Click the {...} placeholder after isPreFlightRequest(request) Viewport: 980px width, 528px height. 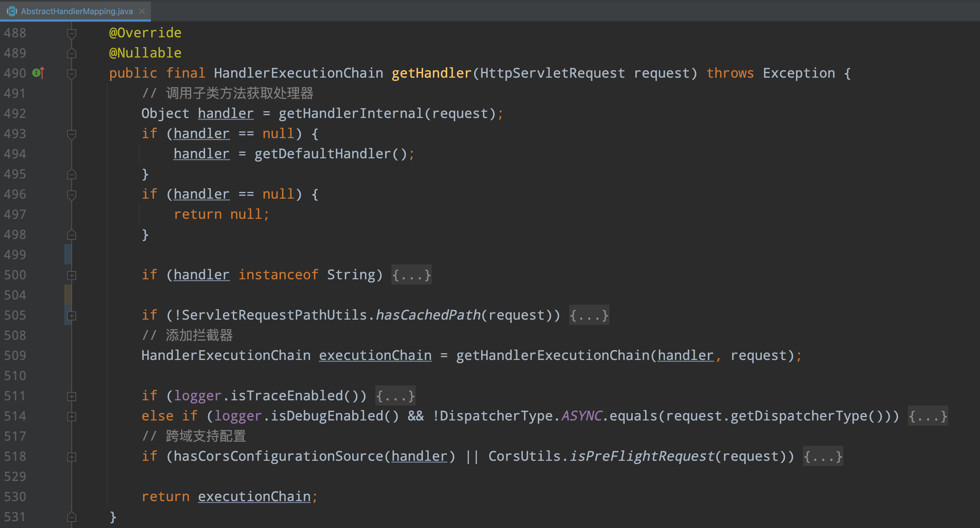tap(822, 456)
